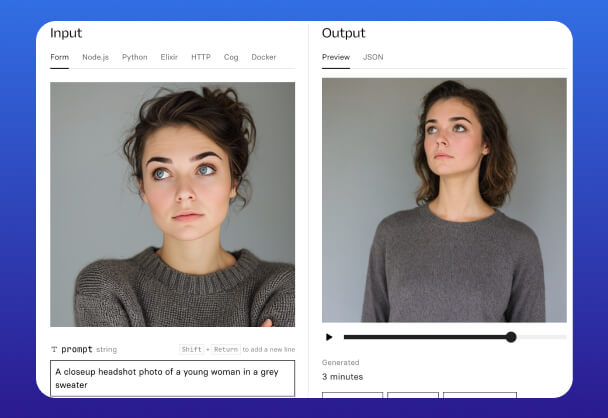This screenshot has width=608, height=418.
Task: Open the HTTP tab
Action: 201,57
